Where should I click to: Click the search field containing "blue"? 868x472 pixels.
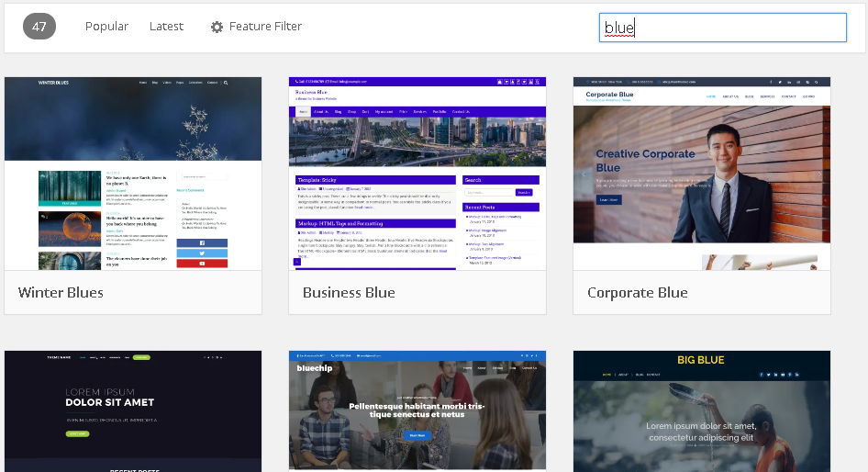point(722,28)
